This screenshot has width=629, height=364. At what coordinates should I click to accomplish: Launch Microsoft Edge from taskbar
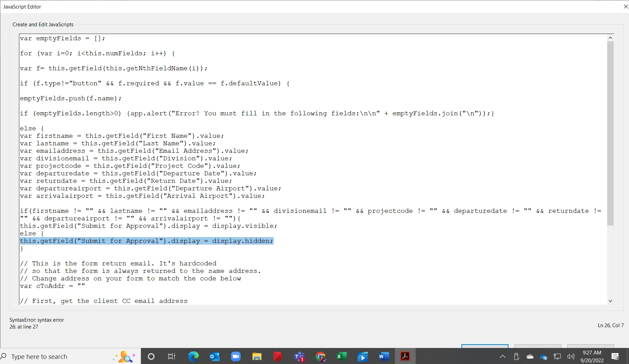[194, 356]
